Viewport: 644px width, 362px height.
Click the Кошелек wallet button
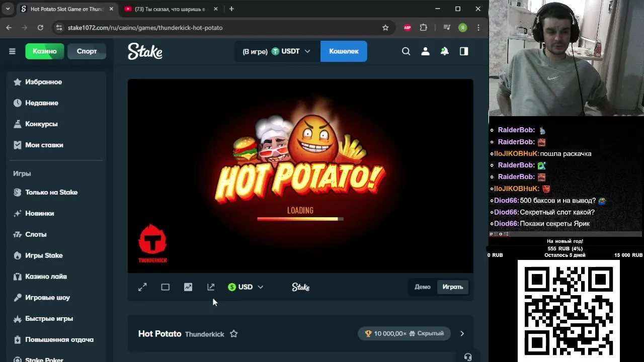(x=344, y=51)
